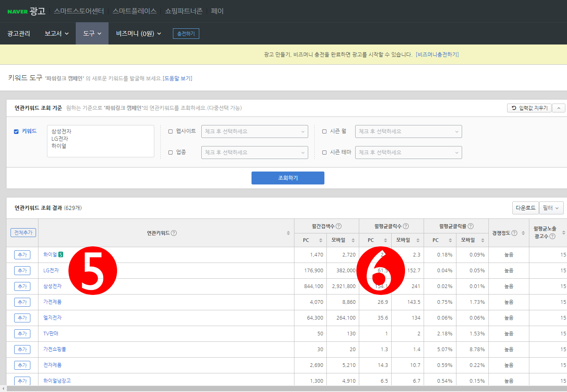Expand the 비즈머니 (0원) menu
The width and height of the screenshot is (567, 392).
pos(139,34)
